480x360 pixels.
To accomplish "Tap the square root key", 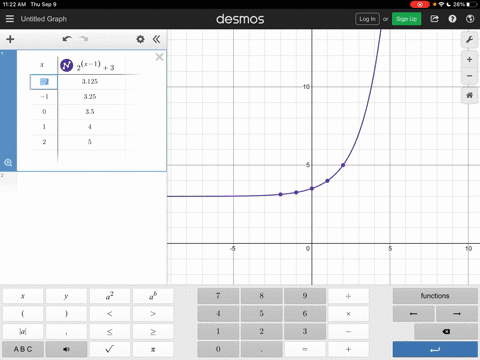I will pyautogui.click(x=110, y=349).
